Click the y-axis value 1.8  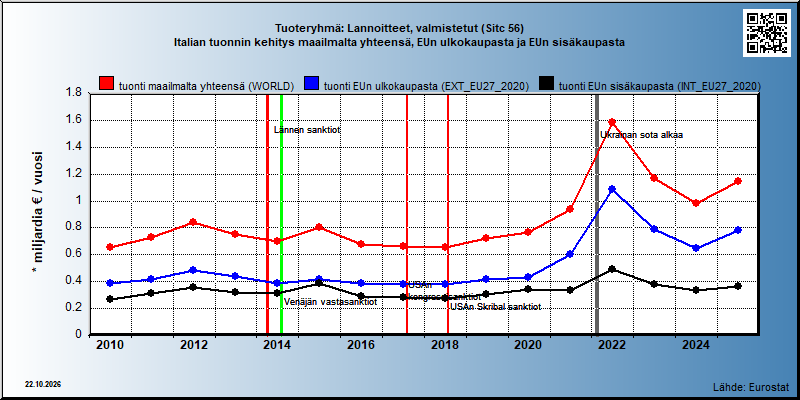pyautogui.click(x=74, y=93)
